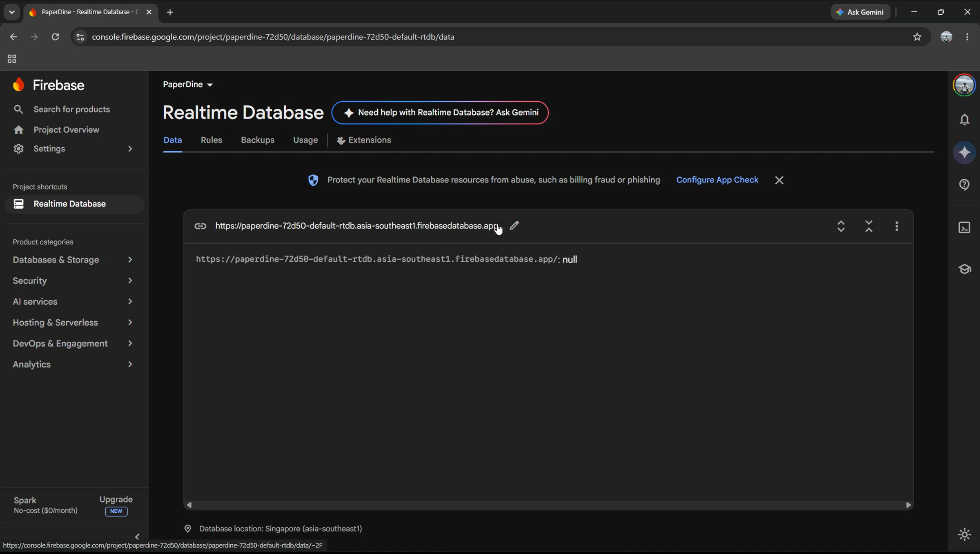Open Chrome apps grid shortcut
The width and height of the screenshot is (980, 554).
[x=12, y=59]
